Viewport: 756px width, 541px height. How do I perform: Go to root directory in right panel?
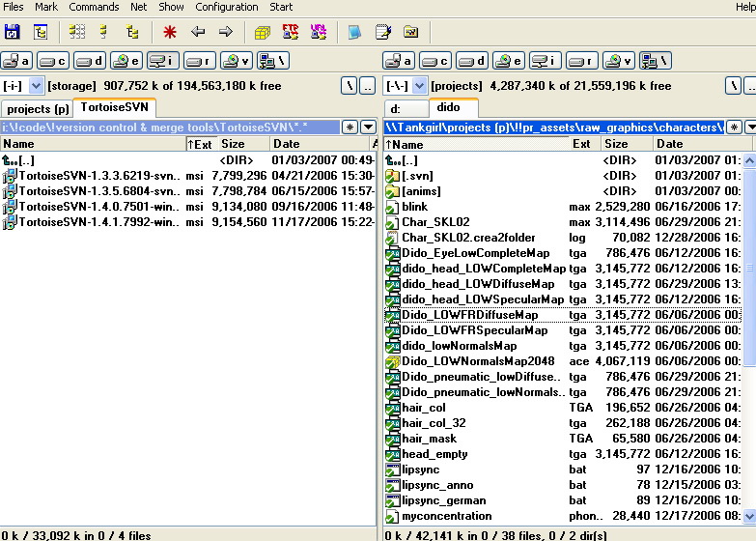tap(734, 86)
